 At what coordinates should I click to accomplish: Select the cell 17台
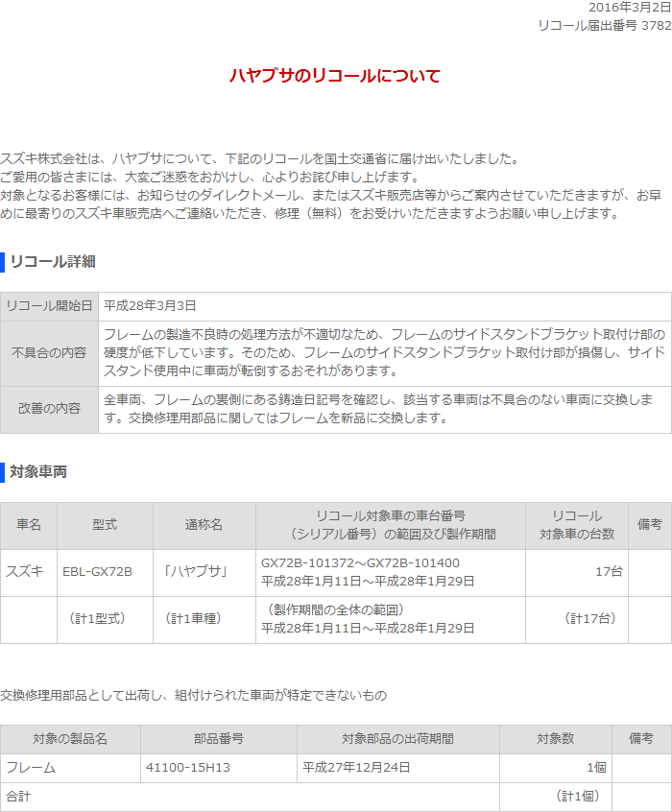click(x=577, y=573)
